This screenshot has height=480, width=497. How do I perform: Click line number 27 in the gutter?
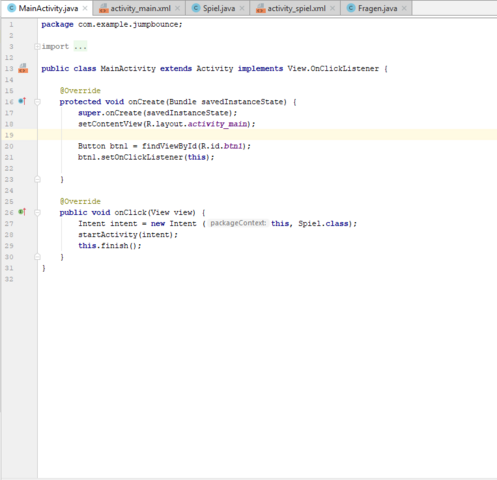coord(9,224)
